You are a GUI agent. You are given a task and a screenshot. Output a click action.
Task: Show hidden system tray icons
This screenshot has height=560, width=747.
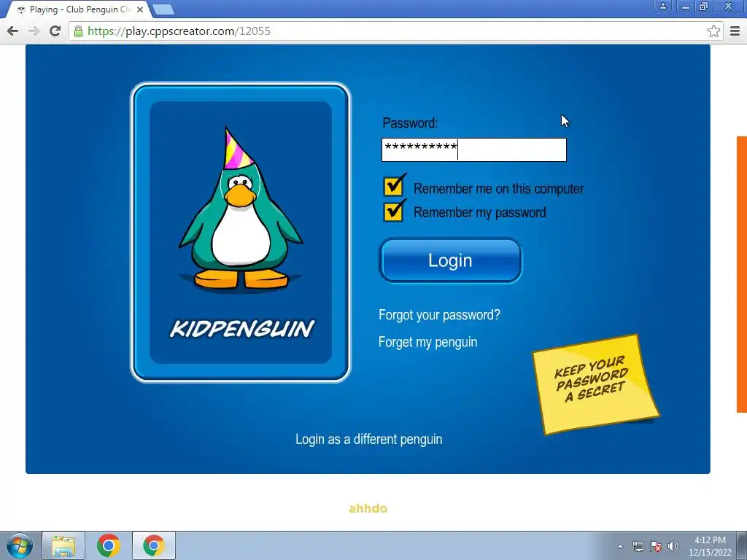pos(620,546)
